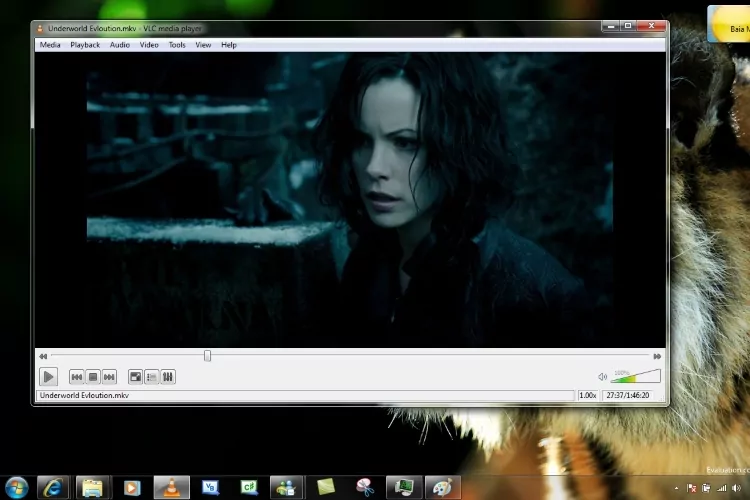This screenshot has width=750, height=500.
Task: Skip to next media track
Action: point(109,377)
